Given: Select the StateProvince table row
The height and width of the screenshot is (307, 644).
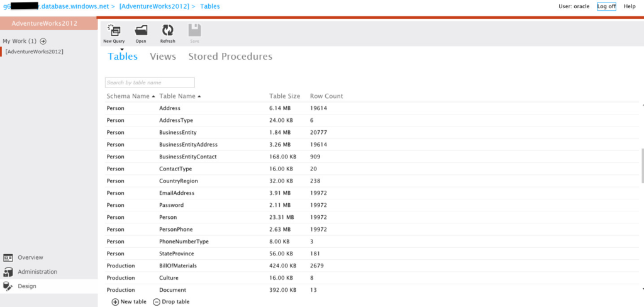Looking at the screenshot, I should tap(372, 254).
